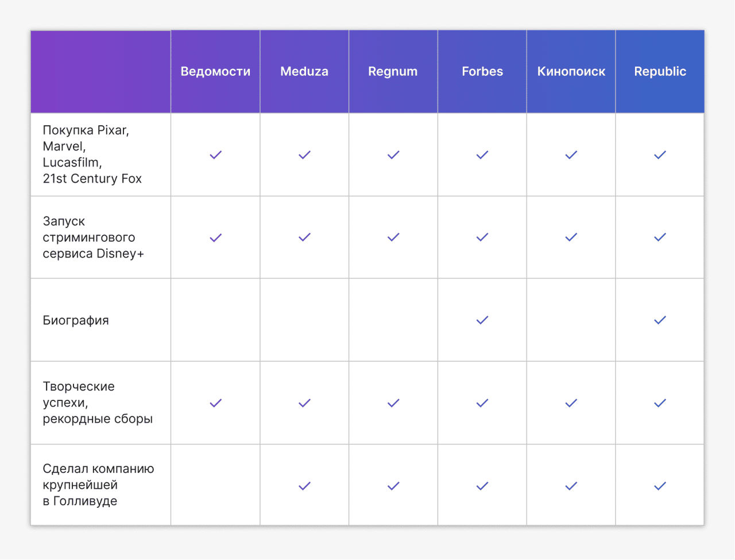The height and width of the screenshot is (560, 735).
Task: Select the Republic column header
Action: [x=660, y=72]
